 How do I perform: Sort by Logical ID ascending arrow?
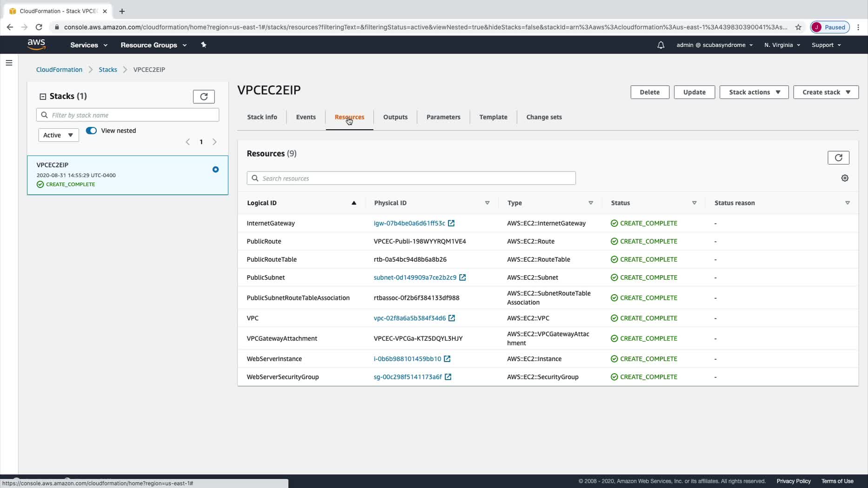[354, 203]
